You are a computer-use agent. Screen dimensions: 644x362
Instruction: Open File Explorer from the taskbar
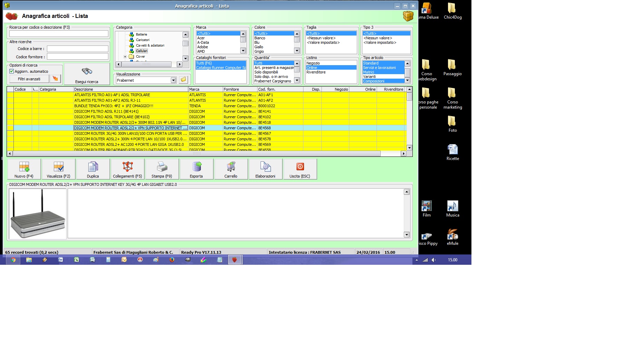(29, 260)
